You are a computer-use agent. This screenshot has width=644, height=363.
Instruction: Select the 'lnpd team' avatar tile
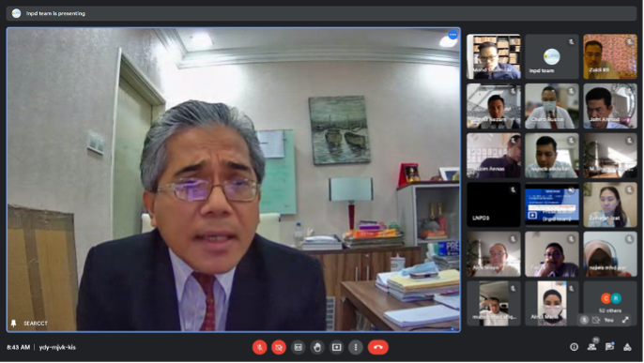552,56
